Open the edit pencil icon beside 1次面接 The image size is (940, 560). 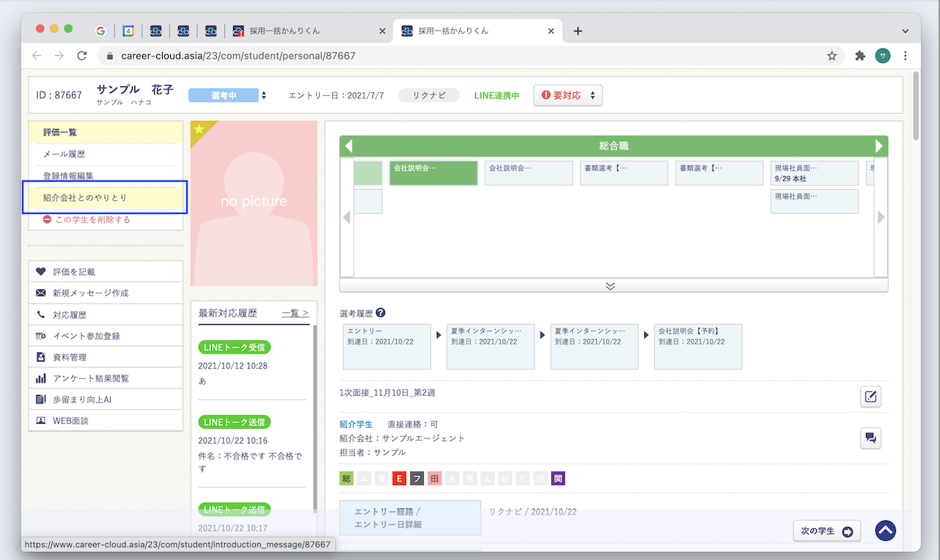click(x=870, y=397)
